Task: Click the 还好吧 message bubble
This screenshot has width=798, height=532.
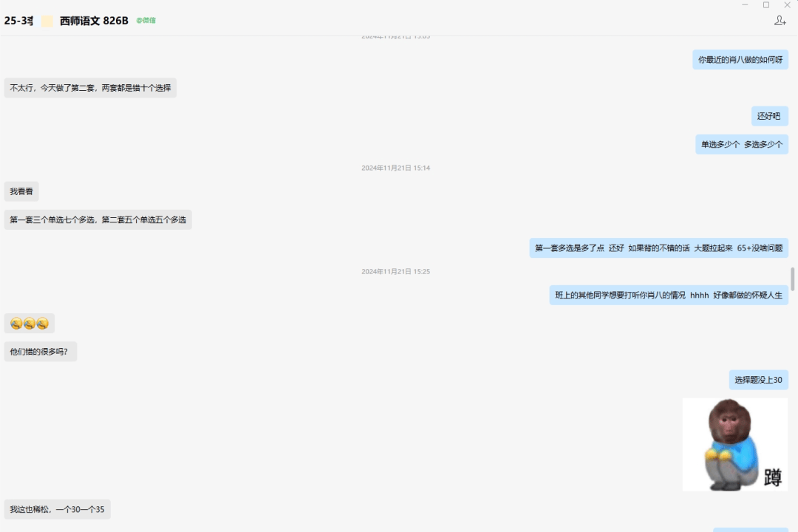Action: point(769,116)
